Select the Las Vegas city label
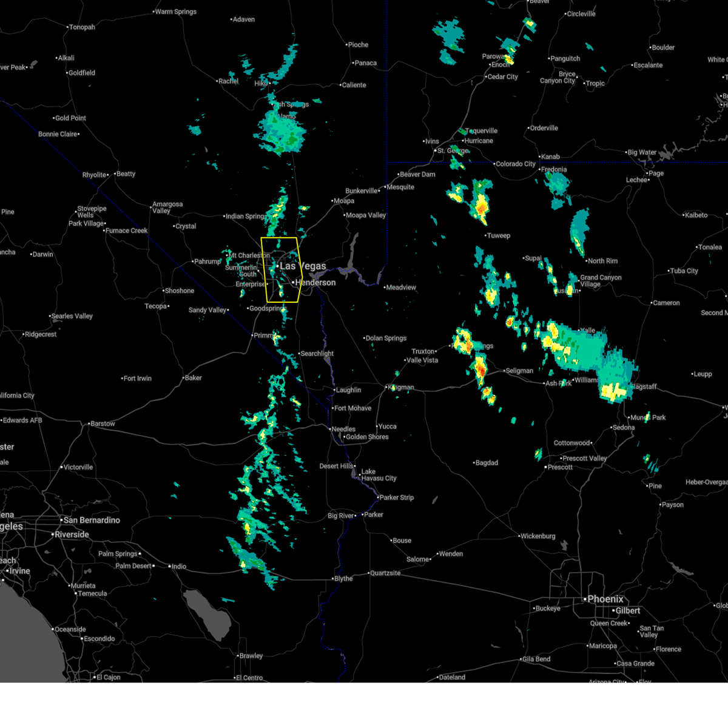 click(x=303, y=266)
